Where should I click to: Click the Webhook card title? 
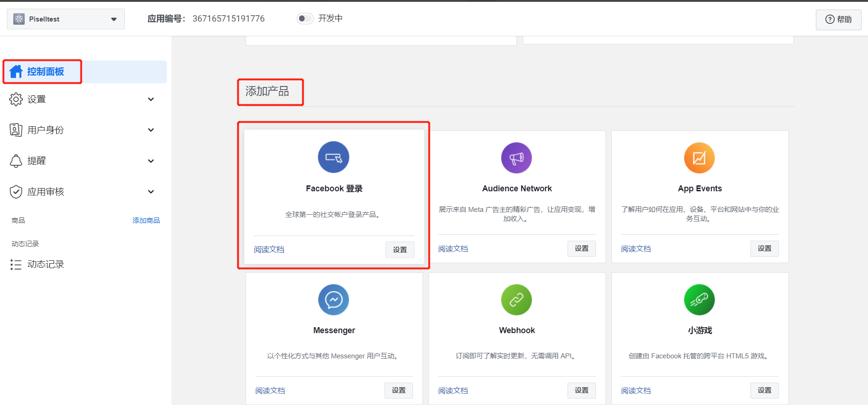(517, 330)
